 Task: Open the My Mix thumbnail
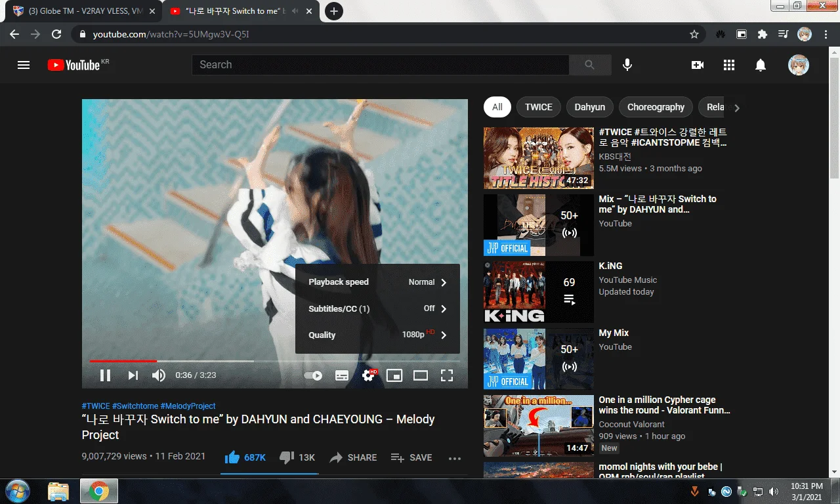[x=539, y=359]
